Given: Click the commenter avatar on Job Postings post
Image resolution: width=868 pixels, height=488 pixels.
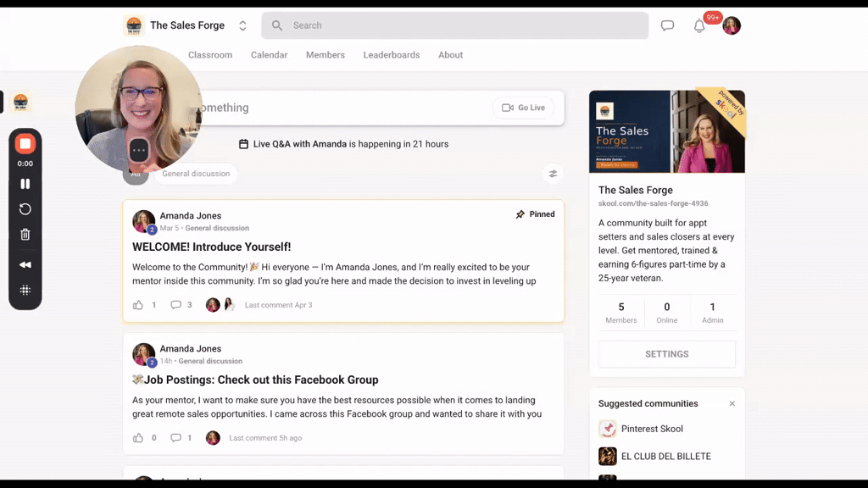Looking at the screenshot, I should [x=213, y=438].
